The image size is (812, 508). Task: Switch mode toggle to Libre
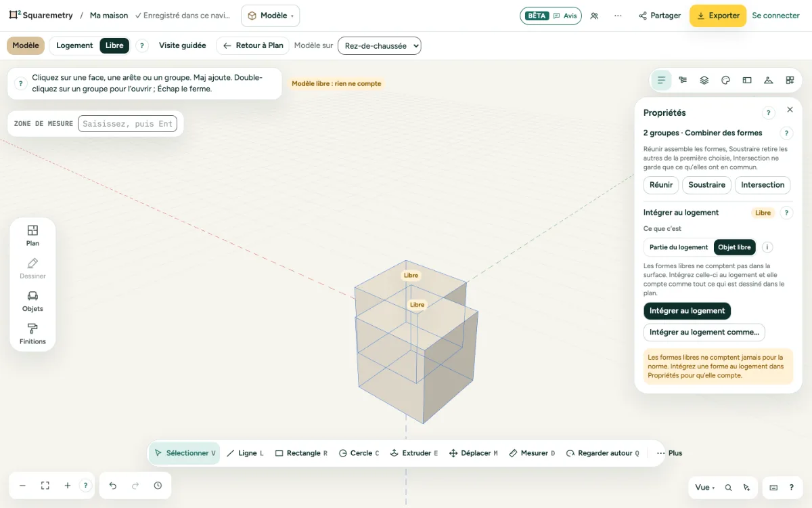click(x=114, y=45)
